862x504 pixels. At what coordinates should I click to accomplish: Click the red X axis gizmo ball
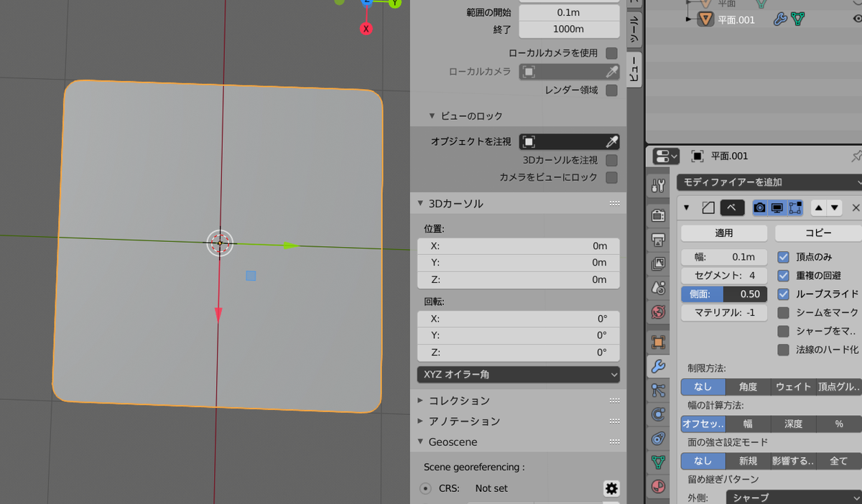[x=366, y=29]
